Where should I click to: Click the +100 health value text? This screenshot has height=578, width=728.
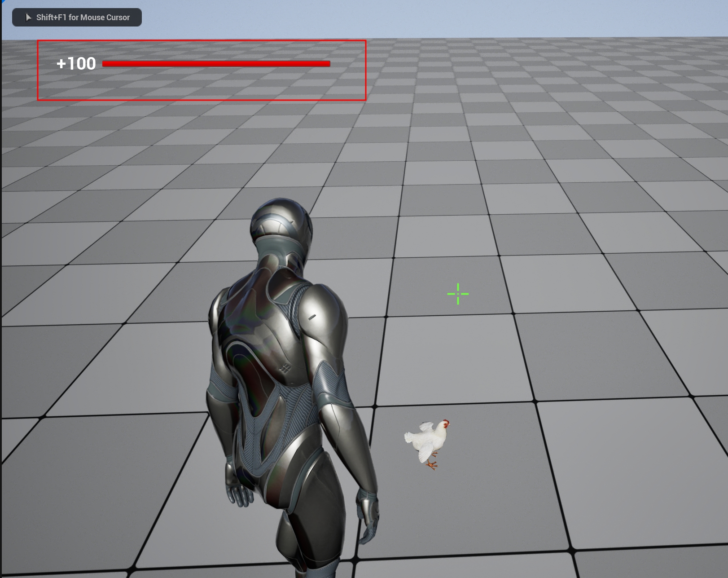click(76, 64)
